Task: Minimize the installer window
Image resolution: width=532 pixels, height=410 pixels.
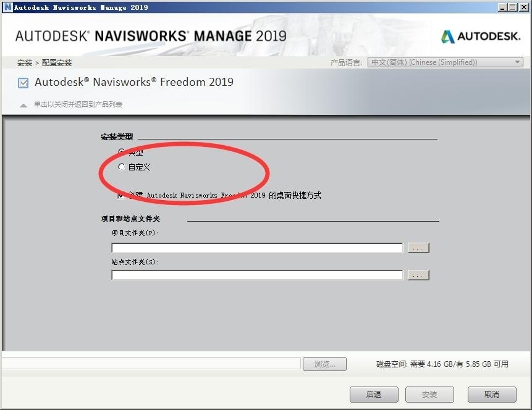Action: click(504, 7)
